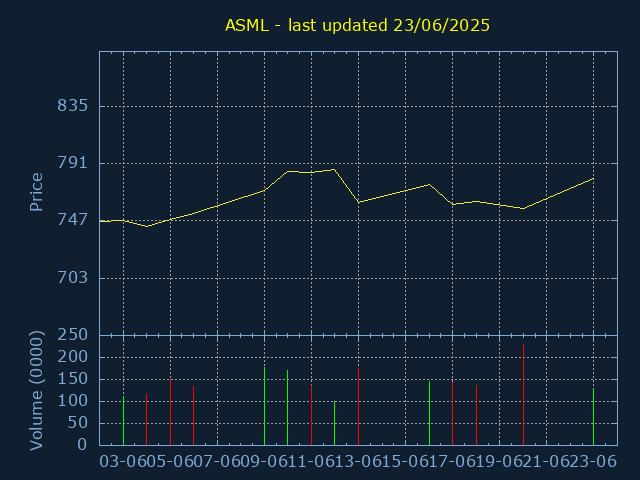This screenshot has height=480, width=640.
Task: Click the 15-06 date label
Action: click(405, 462)
